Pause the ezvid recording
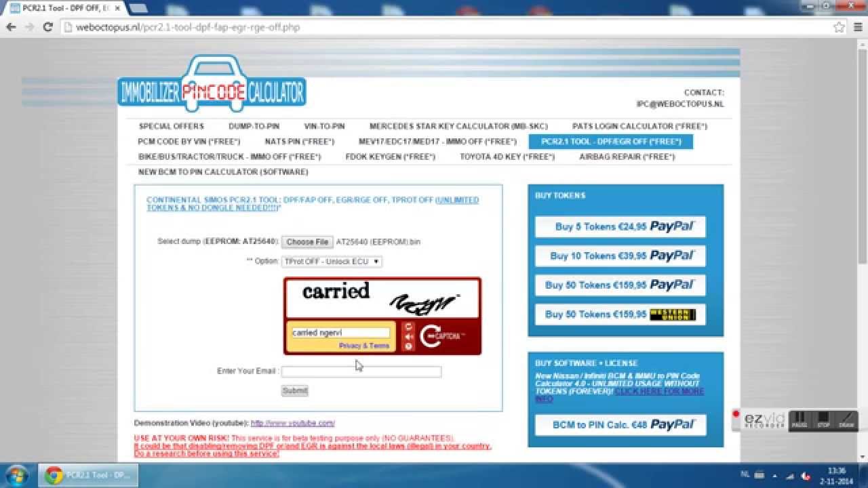The width and height of the screenshot is (868, 488). coord(800,420)
